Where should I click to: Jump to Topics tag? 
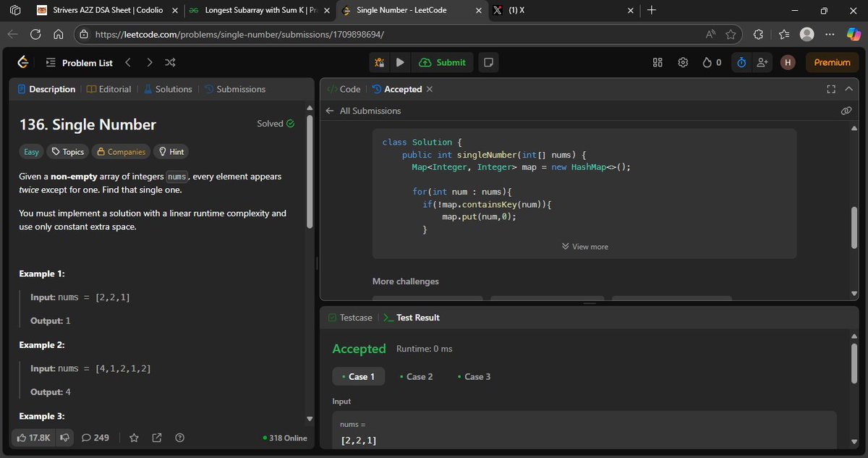click(67, 152)
